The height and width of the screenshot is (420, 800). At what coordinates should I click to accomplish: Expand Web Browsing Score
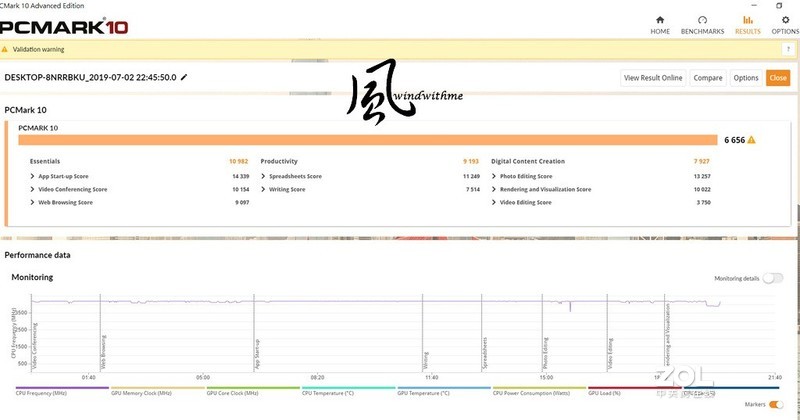[32, 203]
